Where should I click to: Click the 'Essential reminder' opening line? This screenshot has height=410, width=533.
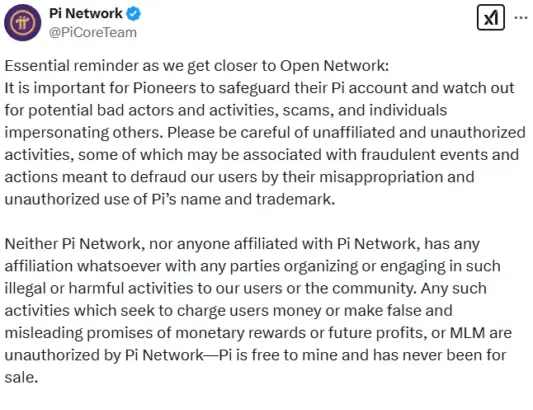(x=196, y=66)
